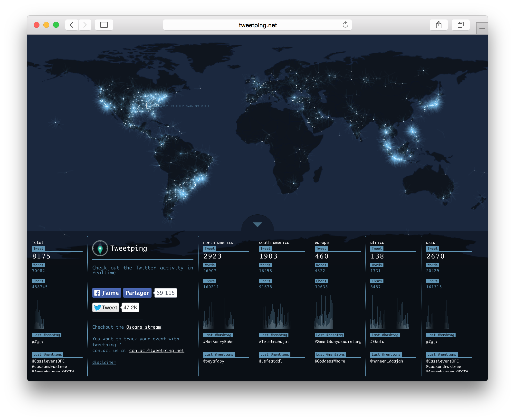Go back with the Safari back arrow
Viewport: 515px width, 420px height.
click(72, 25)
